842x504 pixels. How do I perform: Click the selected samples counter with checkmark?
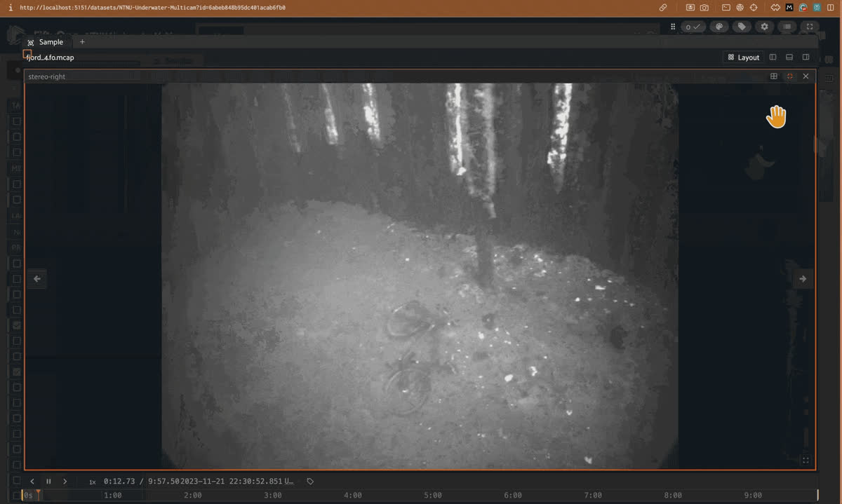693,27
